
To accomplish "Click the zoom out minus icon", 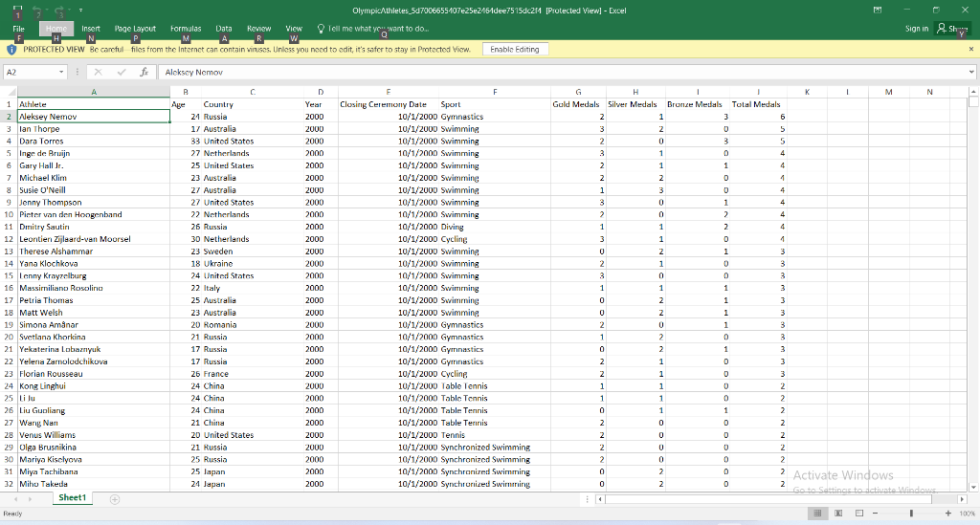I will click(x=875, y=514).
